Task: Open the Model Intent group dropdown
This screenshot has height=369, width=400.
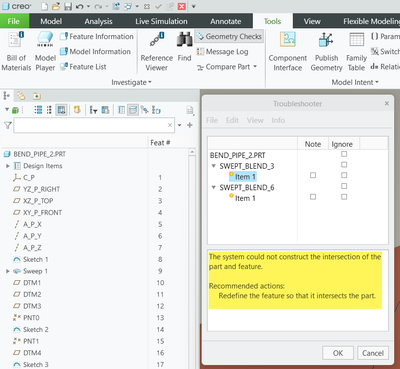Action: (x=355, y=82)
